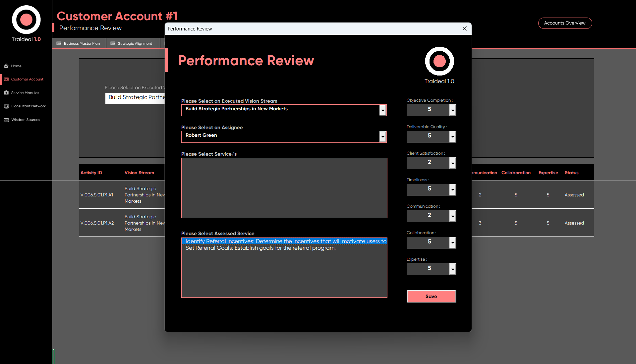Click the Consultant Network sidebar icon
This screenshot has height=364, width=636.
click(x=6, y=106)
